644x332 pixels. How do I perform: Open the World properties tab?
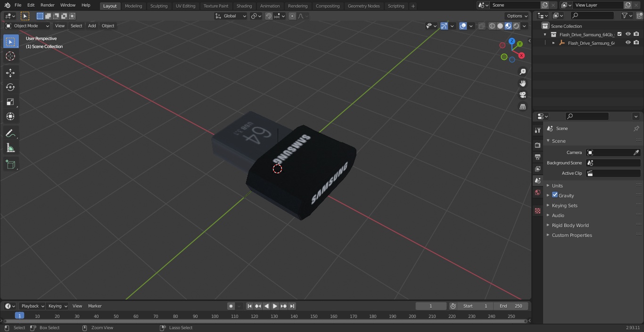[x=537, y=192]
